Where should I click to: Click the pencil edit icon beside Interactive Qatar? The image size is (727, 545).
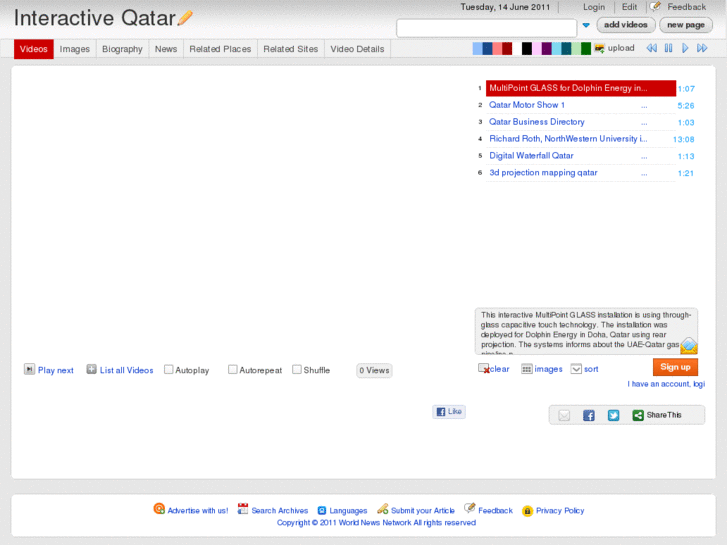[x=185, y=19]
